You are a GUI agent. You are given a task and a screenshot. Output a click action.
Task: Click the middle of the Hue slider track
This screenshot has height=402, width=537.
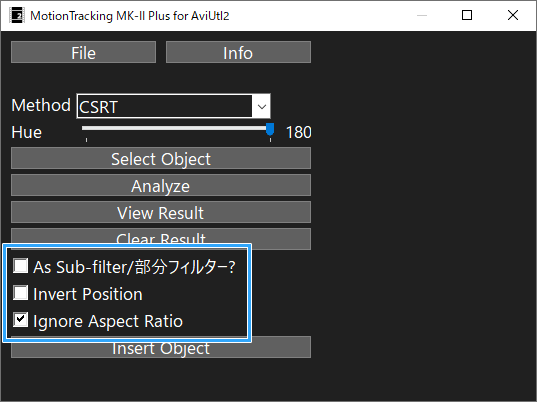tap(176, 128)
